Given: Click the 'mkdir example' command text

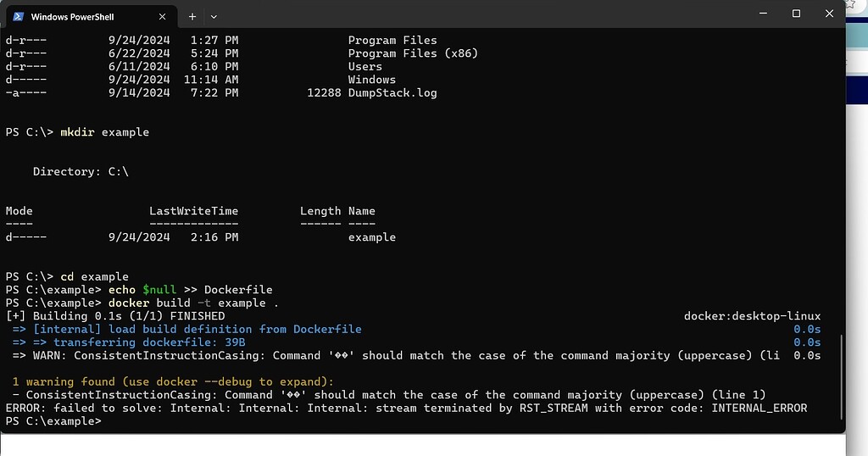Looking at the screenshot, I should (x=104, y=132).
